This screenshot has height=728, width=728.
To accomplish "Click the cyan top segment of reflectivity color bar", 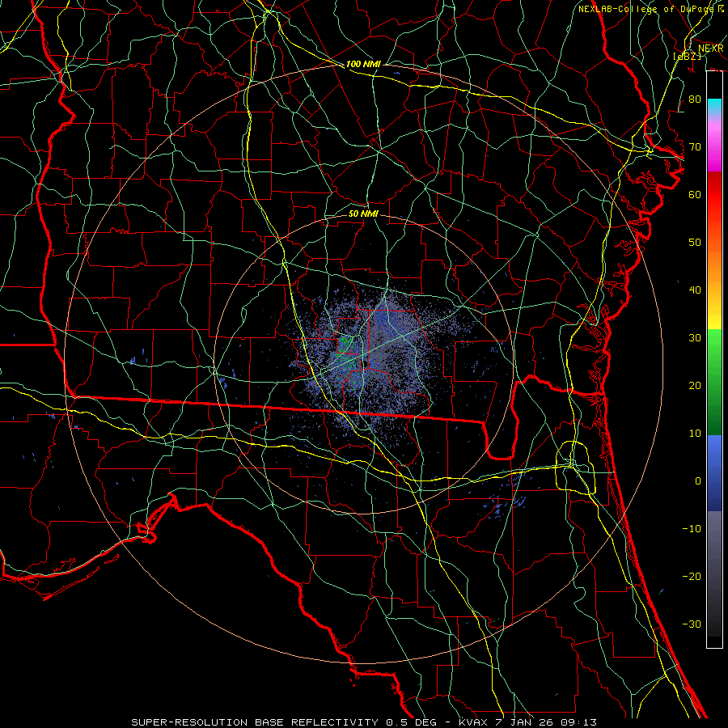I will [x=714, y=108].
